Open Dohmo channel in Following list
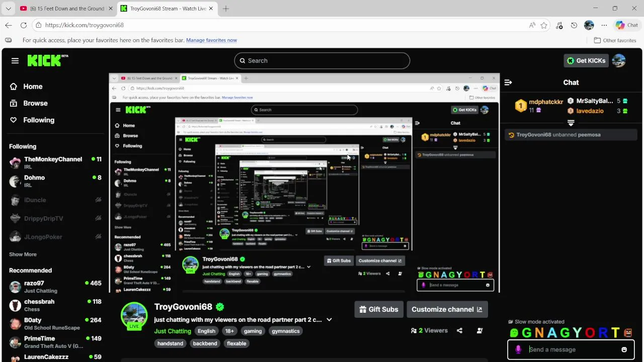The image size is (644, 362). tap(55, 181)
